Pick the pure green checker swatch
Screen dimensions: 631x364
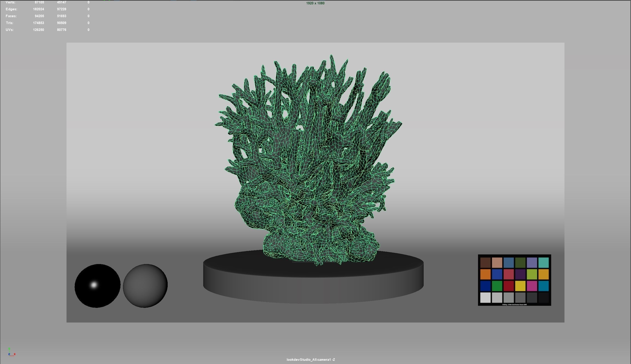coord(497,286)
